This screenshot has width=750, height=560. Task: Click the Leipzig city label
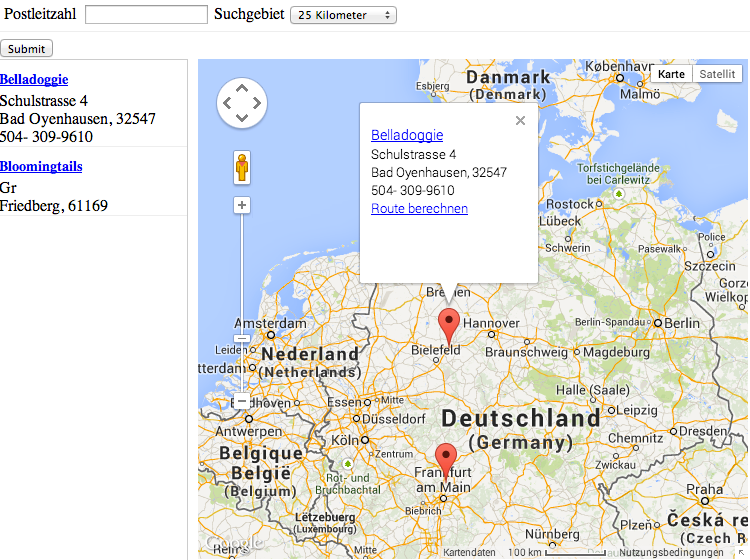[637, 410]
